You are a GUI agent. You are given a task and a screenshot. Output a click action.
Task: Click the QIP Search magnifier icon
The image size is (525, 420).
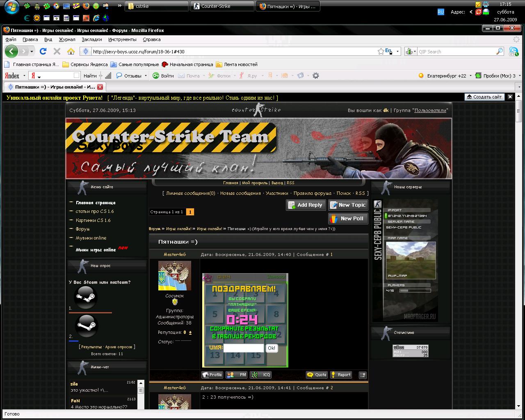point(499,51)
